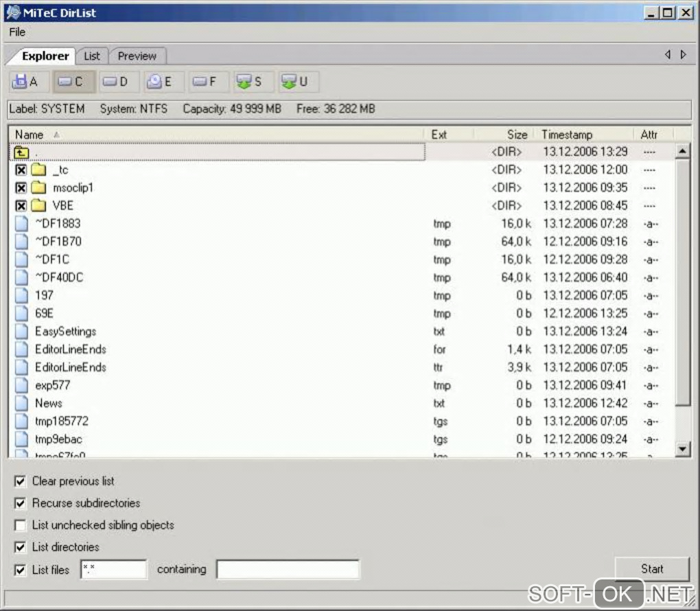The image size is (700, 611).
Task: Click the tab scroll right arrow
Action: tap(684, 54)
